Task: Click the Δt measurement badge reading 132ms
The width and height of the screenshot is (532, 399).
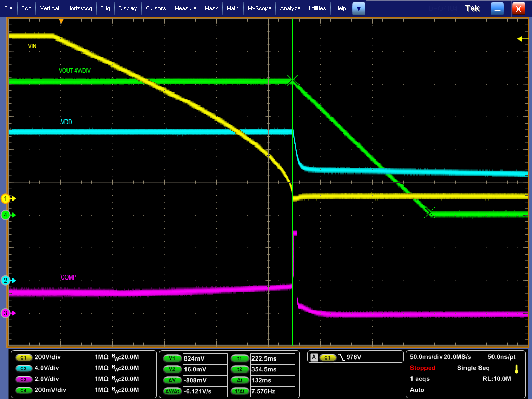Action: pos(240,380)
